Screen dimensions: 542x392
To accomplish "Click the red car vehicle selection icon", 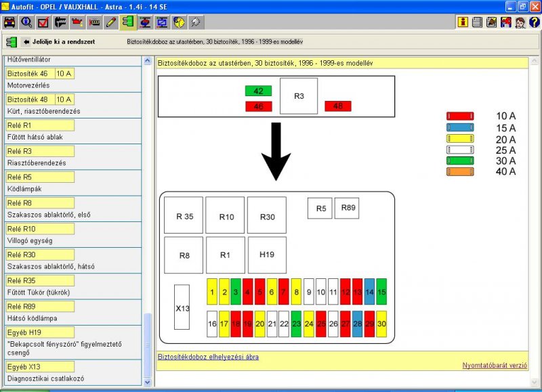I will tap(9, 22).
